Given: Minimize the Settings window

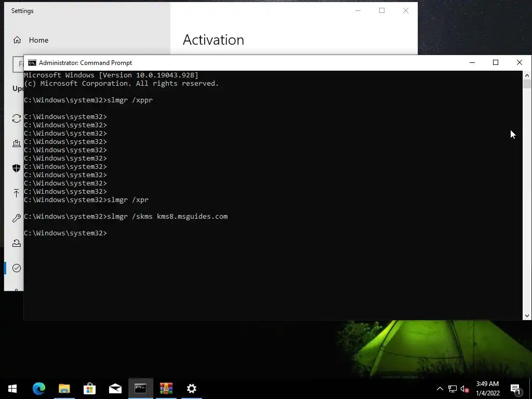Looking at the screenshot, I should (x=357, y=10).
